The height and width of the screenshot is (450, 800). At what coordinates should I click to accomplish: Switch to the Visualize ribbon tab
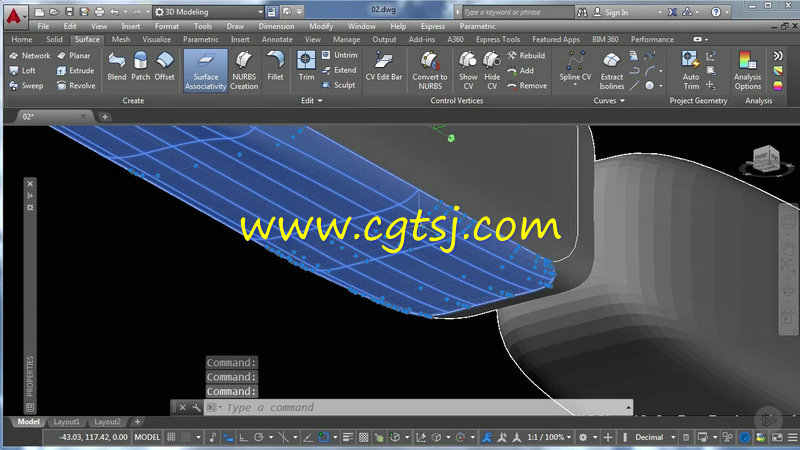point(157,39)
